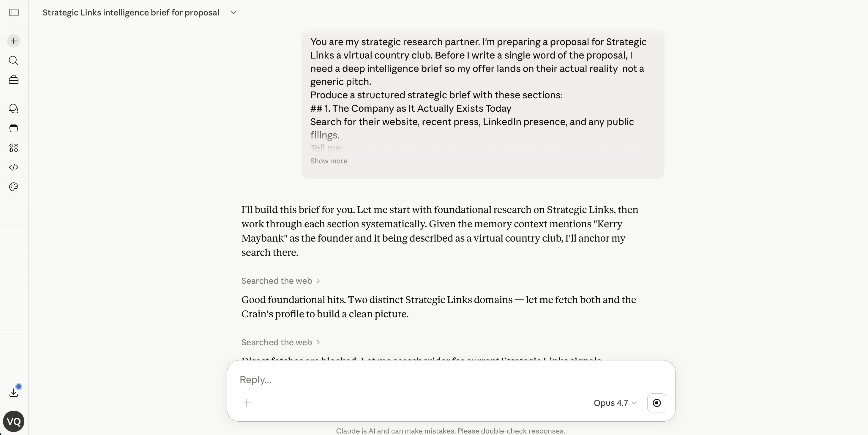Image resolution: width=868 pixels, height=435 pixels.
Task: Click the Strategic Links conversation title
Action: pyautogui.click(x=131, y=13)
